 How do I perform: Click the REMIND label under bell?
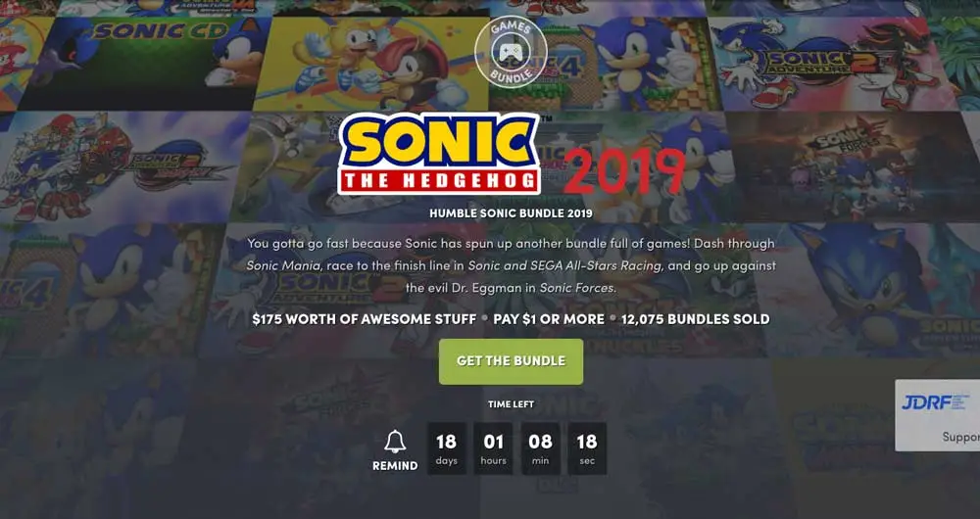(395, 466)
